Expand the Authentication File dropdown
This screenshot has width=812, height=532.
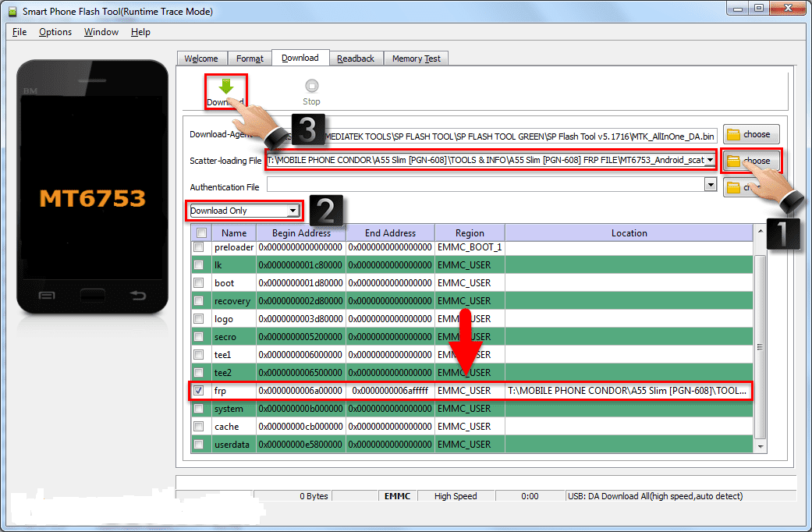pyautogui.click(x=710, y=185)
